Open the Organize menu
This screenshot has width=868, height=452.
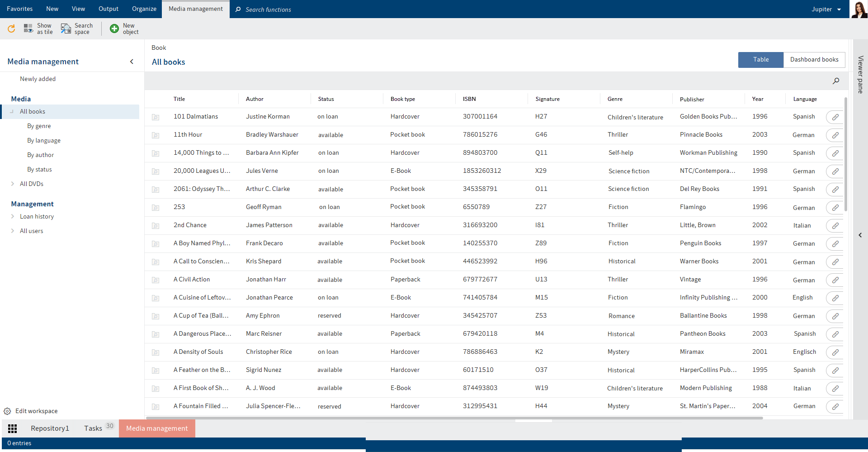tap(144, 9)
